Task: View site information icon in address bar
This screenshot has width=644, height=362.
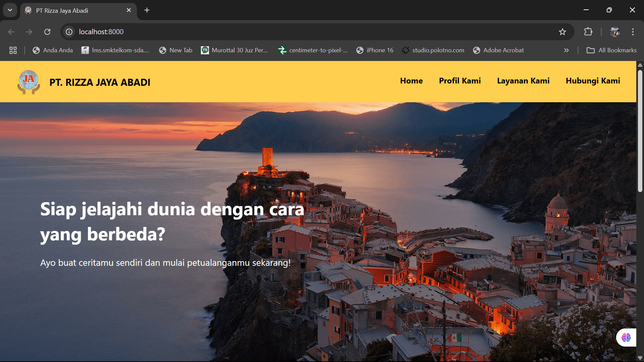Action: click(x=69, y=32)
